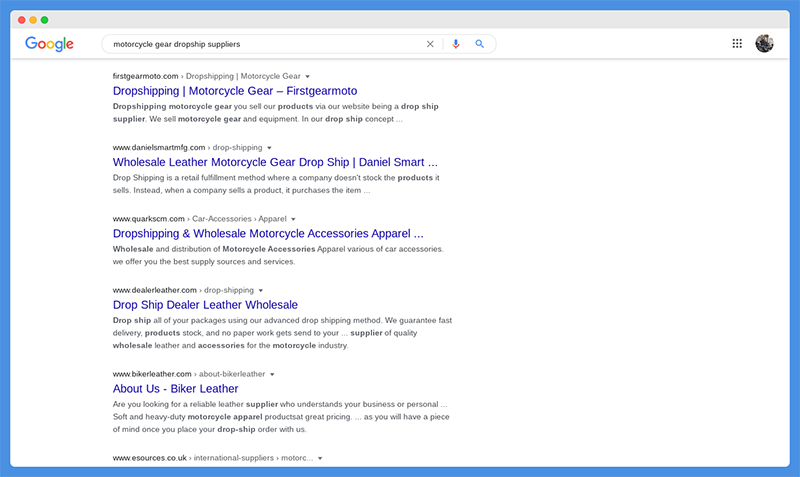The image size is (800, 477).
Task: Click the Google logo
Action: (x=49, y=44)
